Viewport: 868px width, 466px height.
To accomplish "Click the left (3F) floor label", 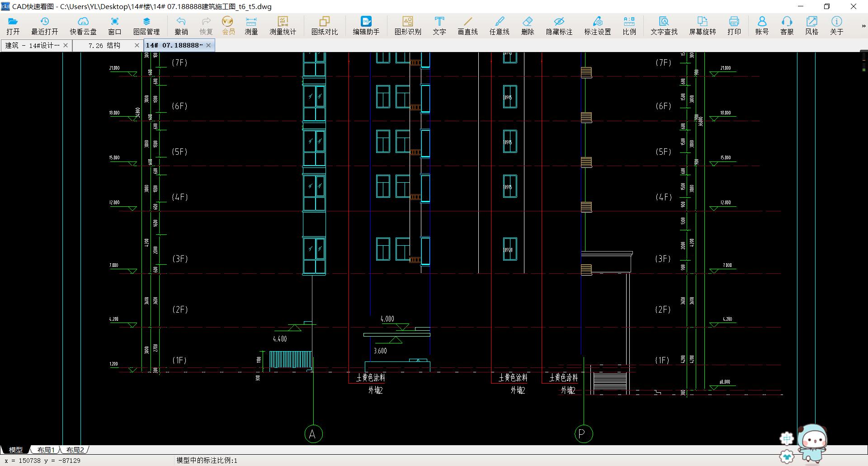I will (x=180, y=259).
